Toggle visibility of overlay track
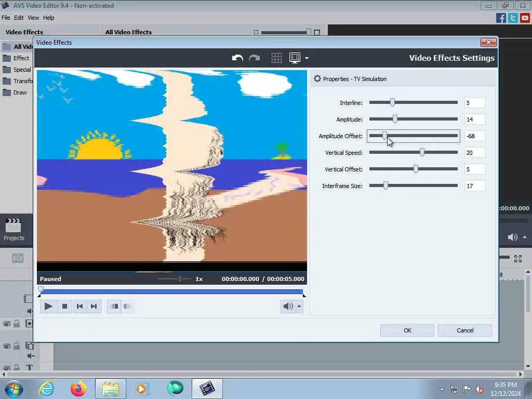 point(6,347)
